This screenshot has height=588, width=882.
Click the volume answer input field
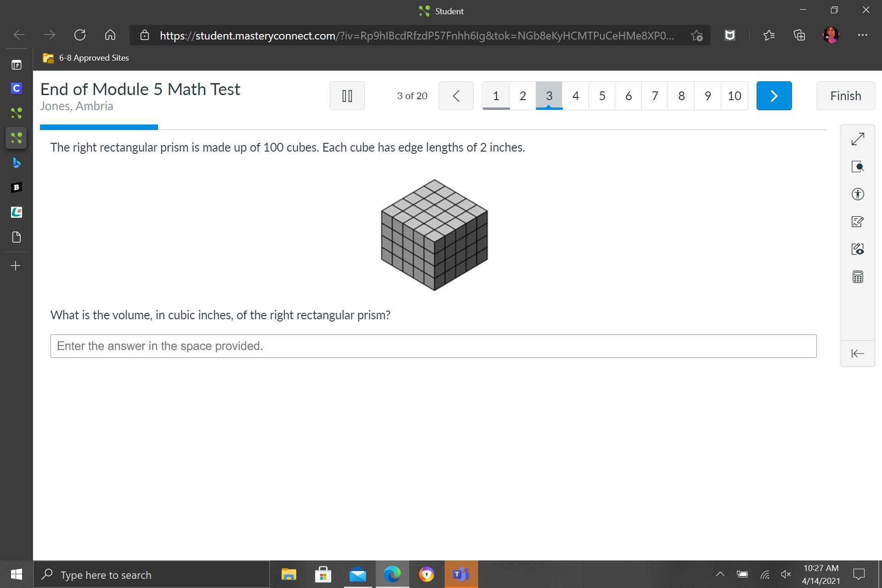[433, 346]
